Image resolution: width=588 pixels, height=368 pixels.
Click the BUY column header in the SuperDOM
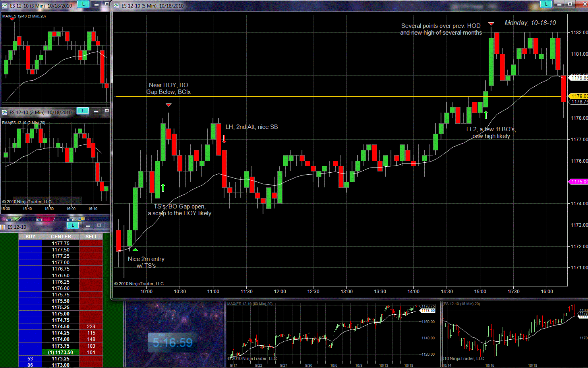click(30, 237)
